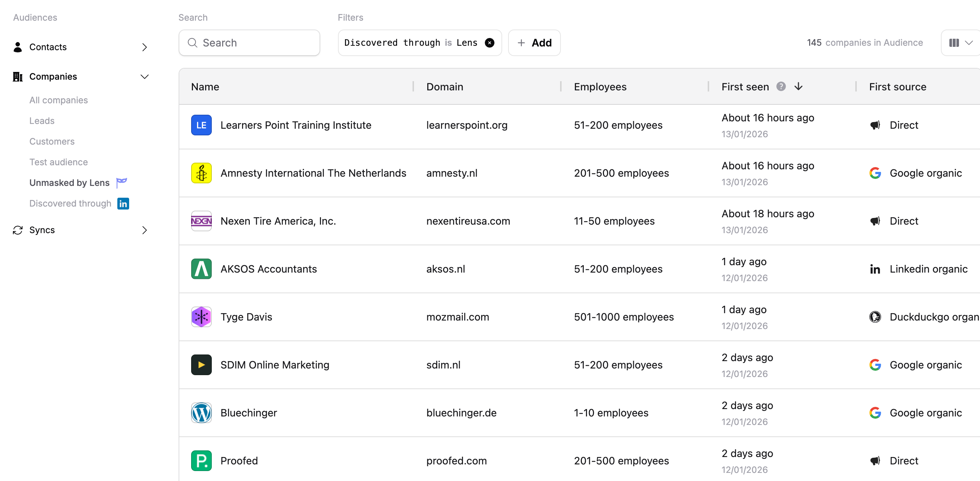Focus the Search input field

[x=249, y=42]
